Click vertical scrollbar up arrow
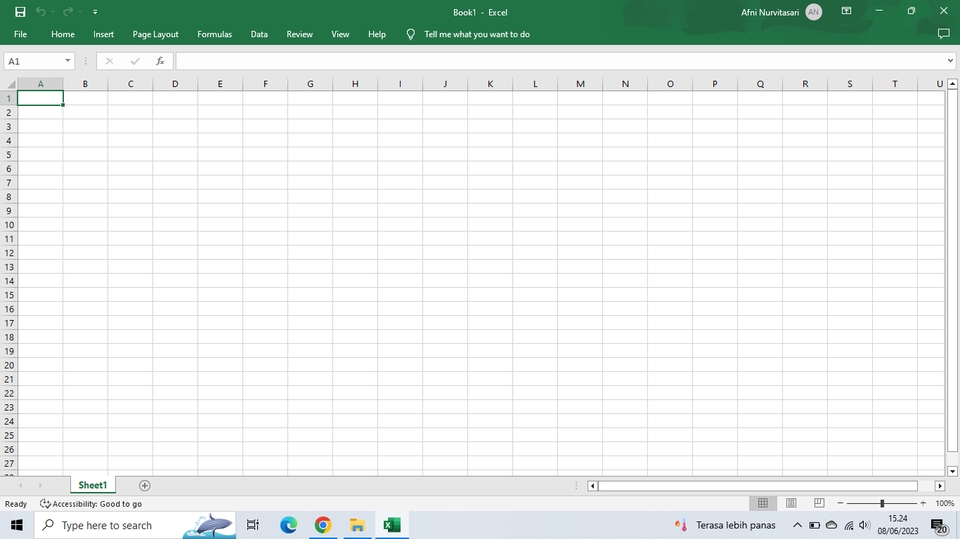 tap(952, 83)
